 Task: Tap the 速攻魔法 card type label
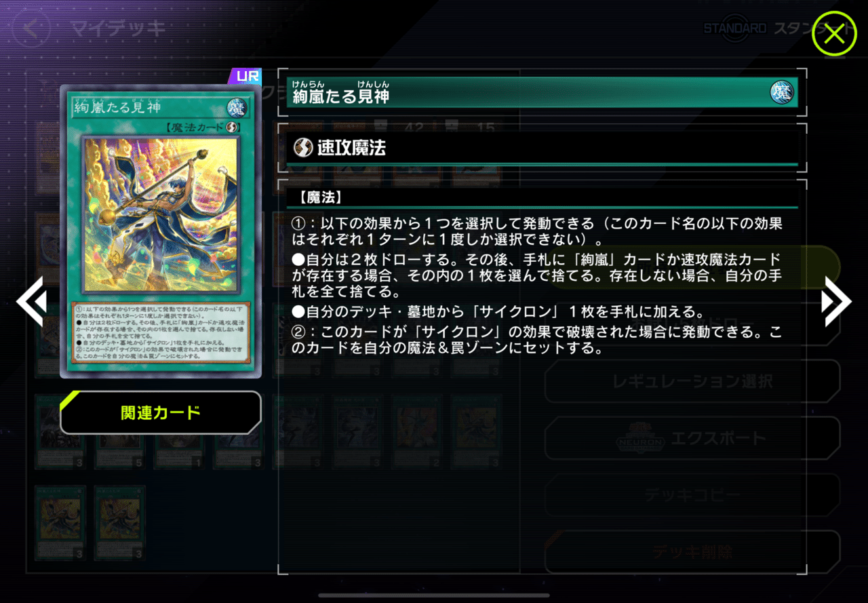(351, 148)
